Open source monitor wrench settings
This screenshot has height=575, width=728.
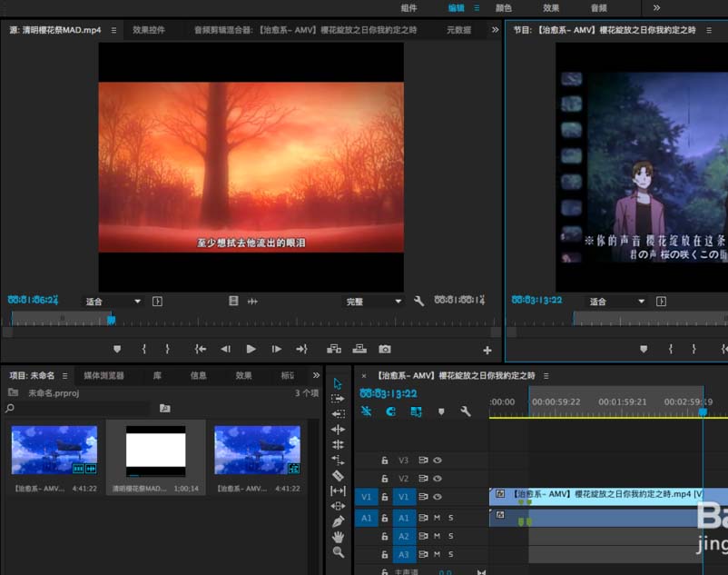click(418, 301)
